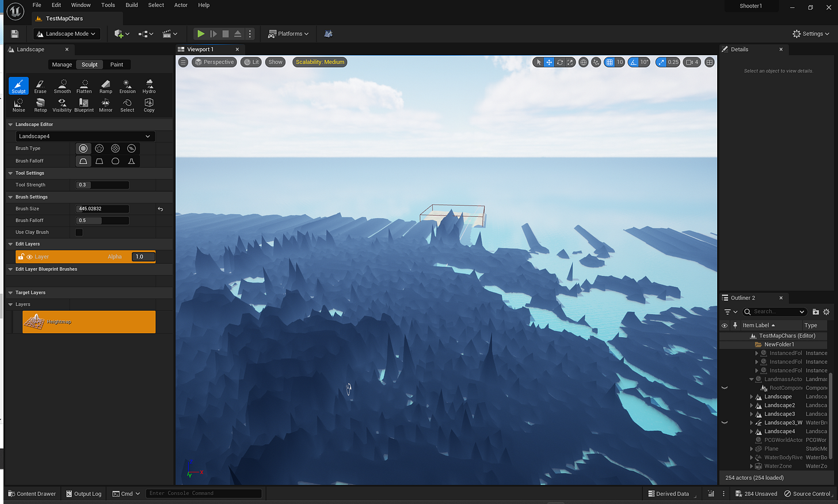838x504 pixels.
Task: Open the viewport hamburger options menu
Action: [183, 62]
